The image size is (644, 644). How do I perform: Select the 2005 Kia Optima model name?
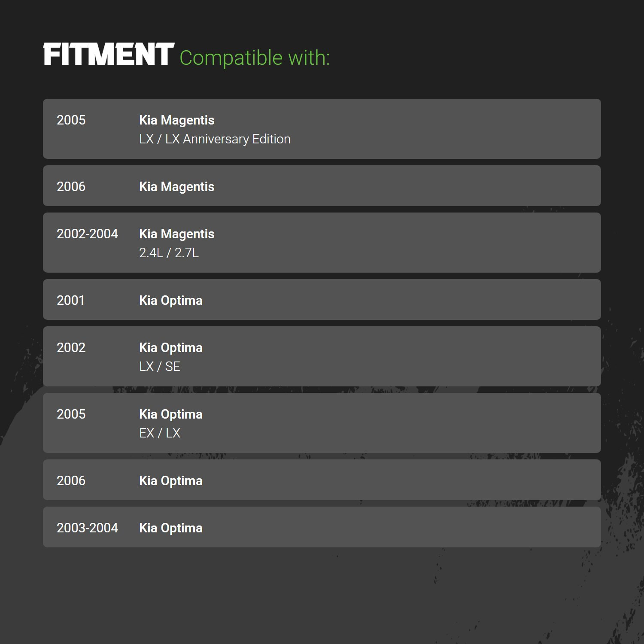click(x=170, y=414)
